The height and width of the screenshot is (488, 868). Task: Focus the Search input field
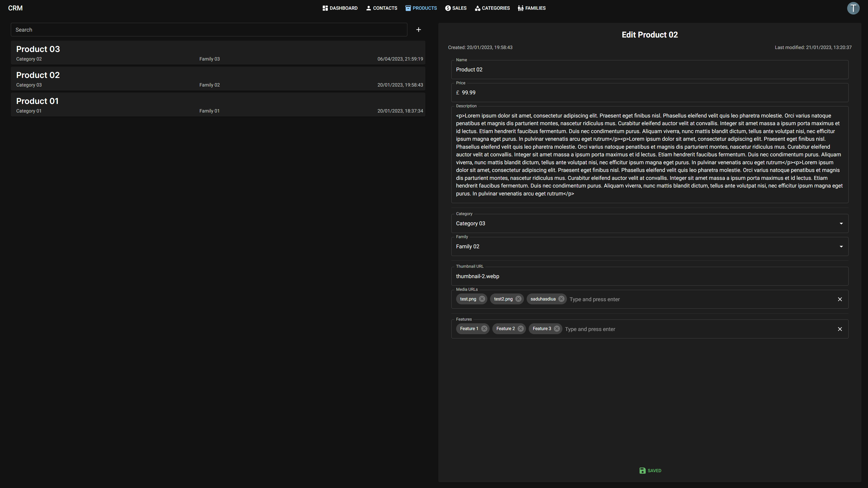click(x=209, y=30)
